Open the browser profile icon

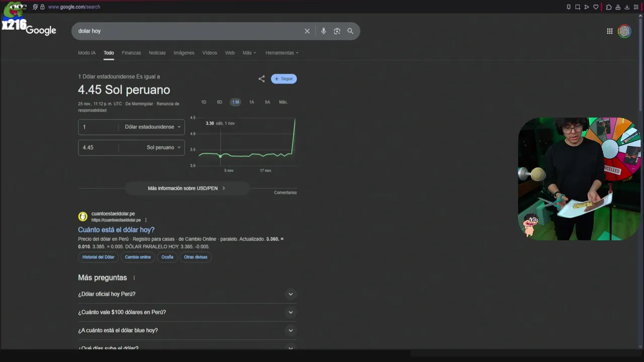click(618, 7)
